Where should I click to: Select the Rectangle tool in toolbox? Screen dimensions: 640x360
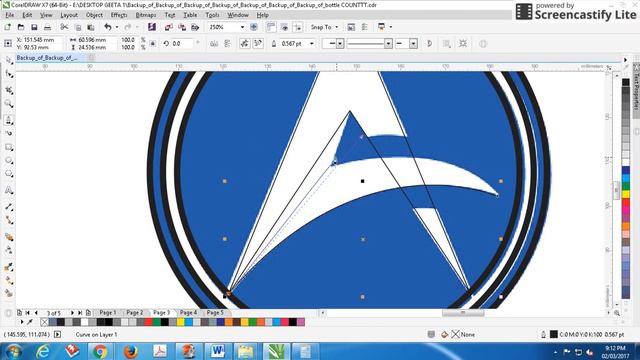pyautogui.click(x=9, y=147)
